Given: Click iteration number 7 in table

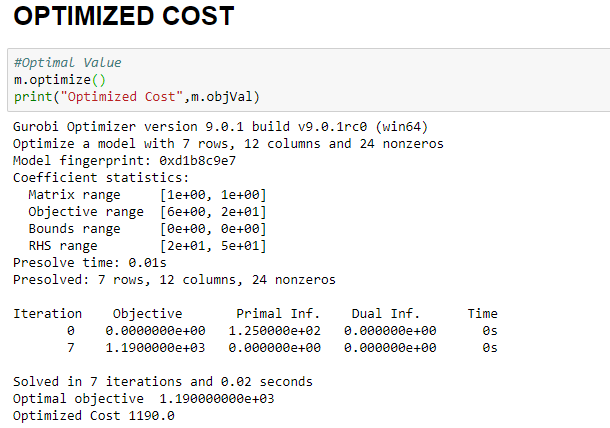Looking at the screenshot, I should click(x=70, y=347).
